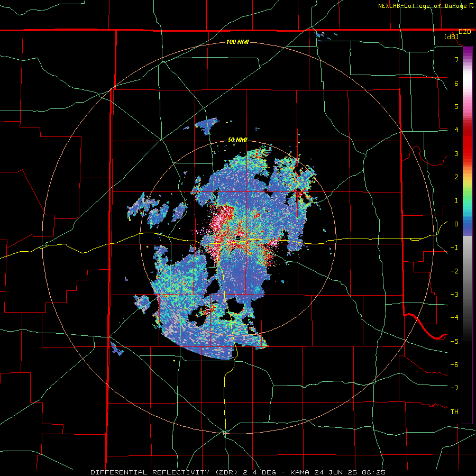Click the '5' value on color scale
Viewport: 476px width, 476px height.
pos(456,106)
